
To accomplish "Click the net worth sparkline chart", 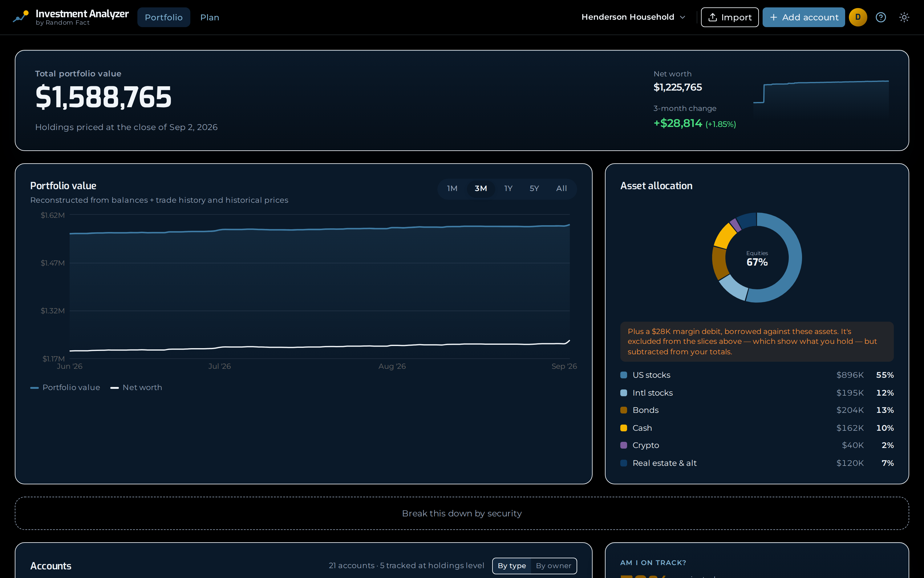I will [821, 97].
